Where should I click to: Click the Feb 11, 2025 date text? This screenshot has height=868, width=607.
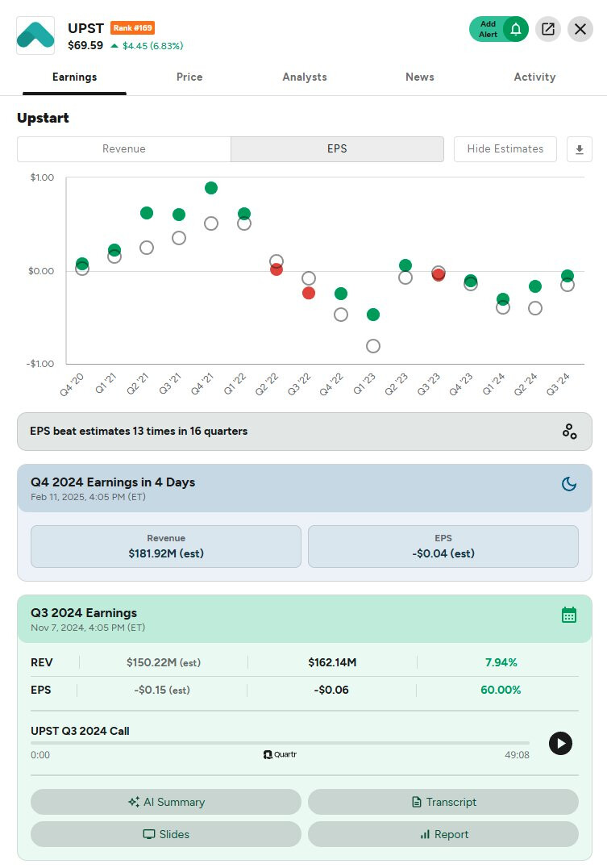coord(88,497)
